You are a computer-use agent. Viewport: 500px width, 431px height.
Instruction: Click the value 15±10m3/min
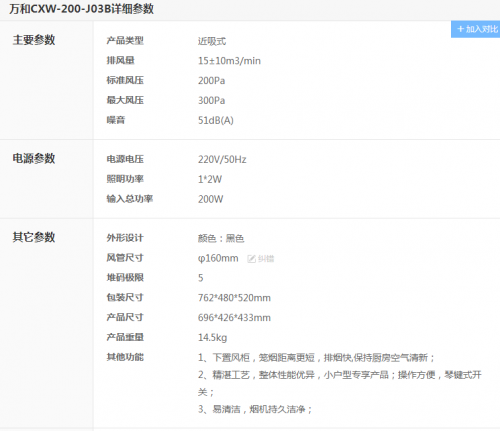coord(229,61)
